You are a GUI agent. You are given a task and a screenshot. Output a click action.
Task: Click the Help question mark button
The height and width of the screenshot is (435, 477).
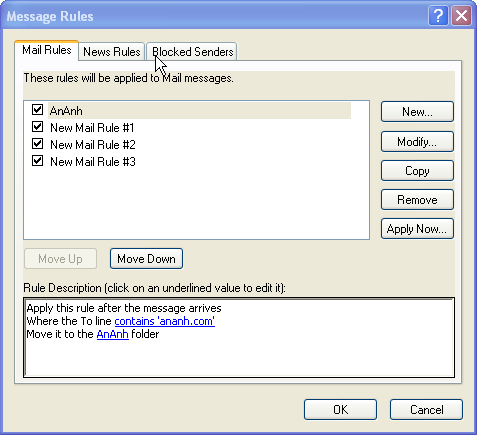coord(438,16)
